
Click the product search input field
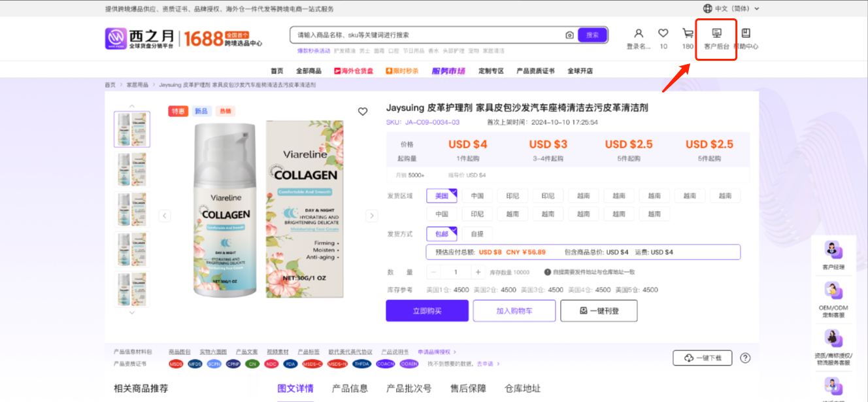click(428, 35)
